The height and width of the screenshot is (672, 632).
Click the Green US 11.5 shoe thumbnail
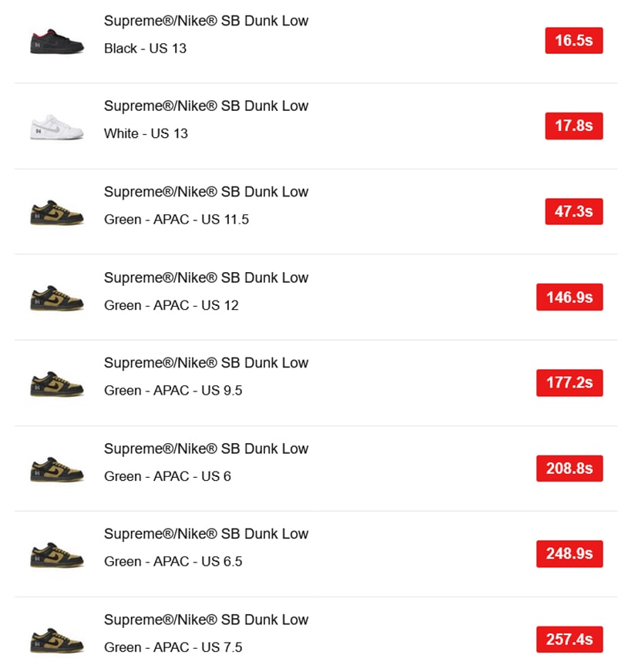pyautogui.click(x=56, y=211)
